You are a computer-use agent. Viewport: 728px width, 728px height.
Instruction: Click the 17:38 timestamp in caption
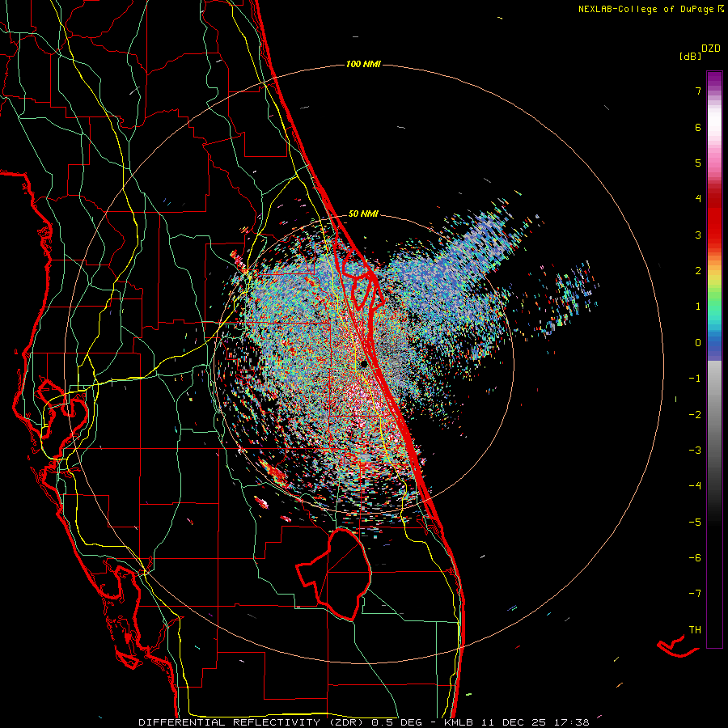point(572,722)
